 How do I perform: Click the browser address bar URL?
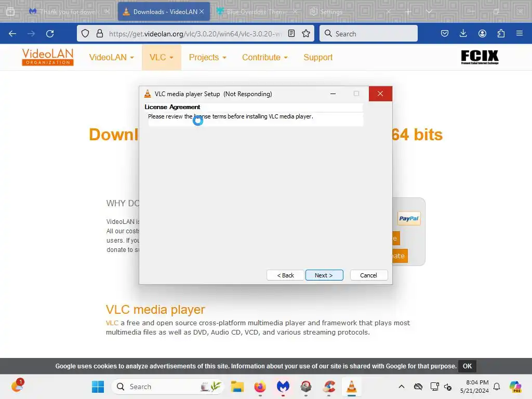195,34
